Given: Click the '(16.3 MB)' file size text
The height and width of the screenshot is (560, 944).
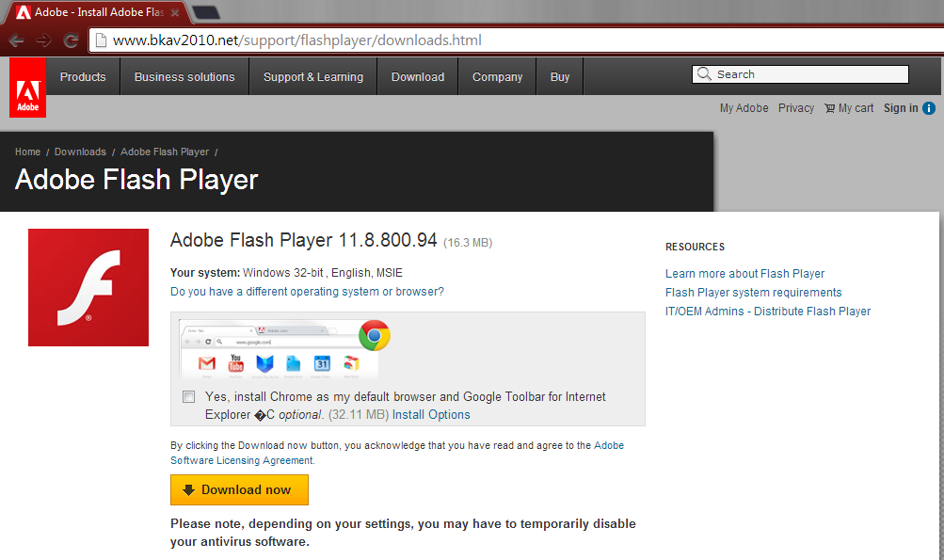Looking at the screenshot, I should (x=468, y=243).
